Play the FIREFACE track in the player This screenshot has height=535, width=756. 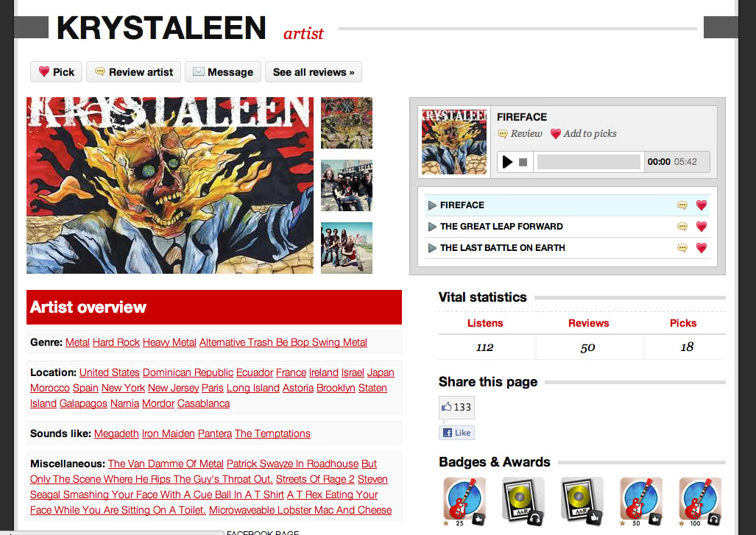click(507, 162)
